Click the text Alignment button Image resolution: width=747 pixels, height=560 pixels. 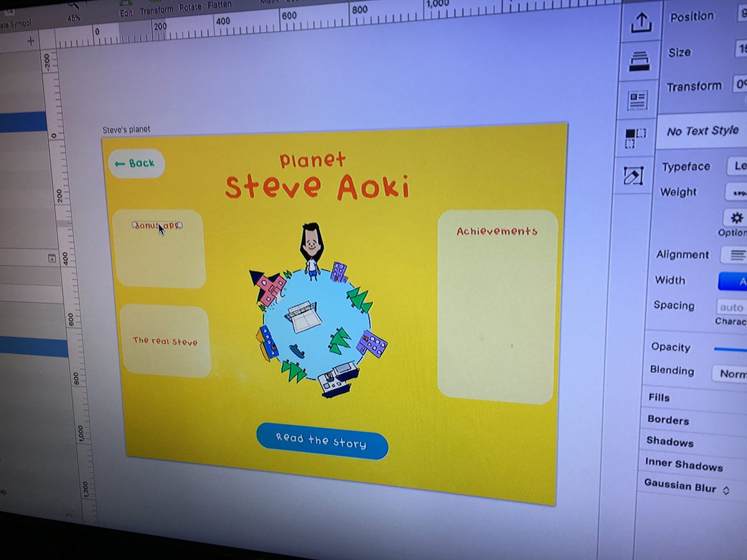[x=735, y=255]
